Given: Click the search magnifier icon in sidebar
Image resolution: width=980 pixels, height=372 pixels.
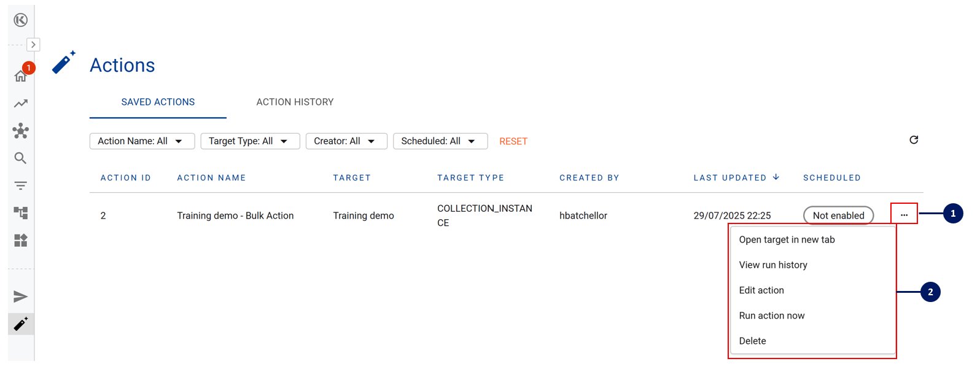Looking at the screenshot, I should click(x=21, y=158).
